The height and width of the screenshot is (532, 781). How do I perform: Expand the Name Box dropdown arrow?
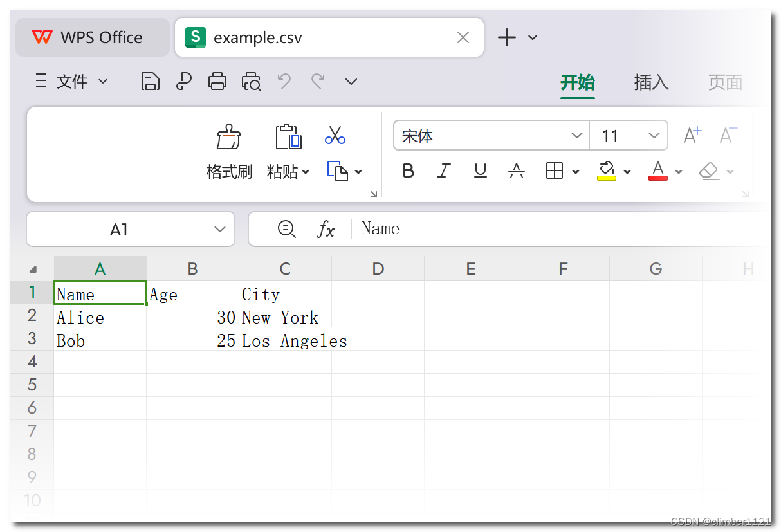tap(220, 230)
